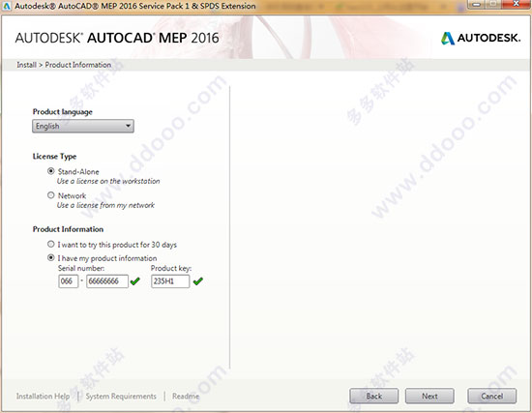This screenshot has height=413, width=532.
Task: Cancel the installation
Action: coord(492,396)
